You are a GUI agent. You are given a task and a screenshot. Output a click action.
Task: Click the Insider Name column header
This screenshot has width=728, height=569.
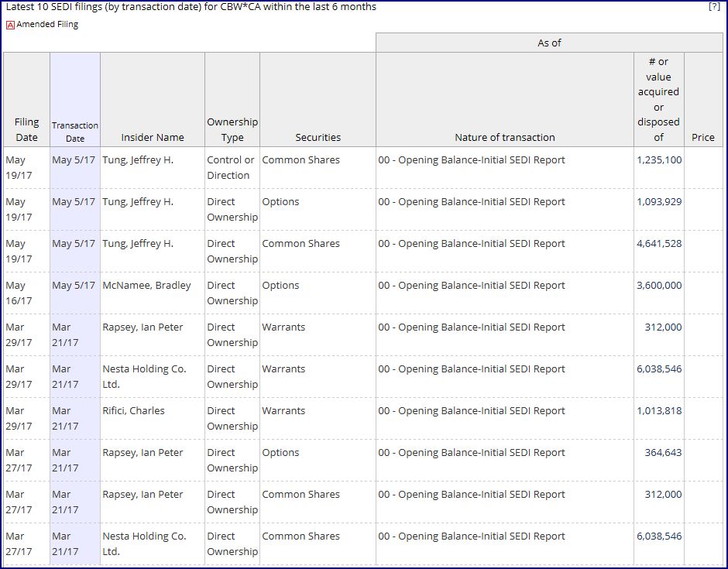click(x=153, y=137)
